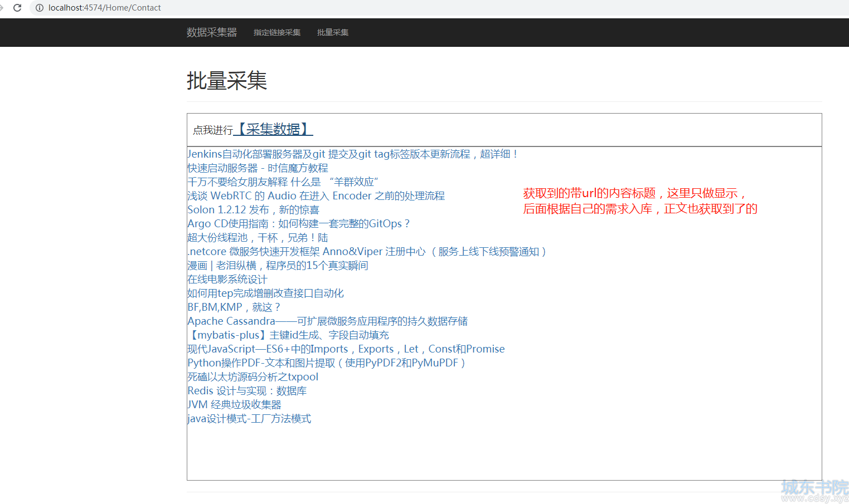This screenshot has width=849, height=504.
Task: Open article JVM 经典垃圾收集器
Action: coord(234,405)
